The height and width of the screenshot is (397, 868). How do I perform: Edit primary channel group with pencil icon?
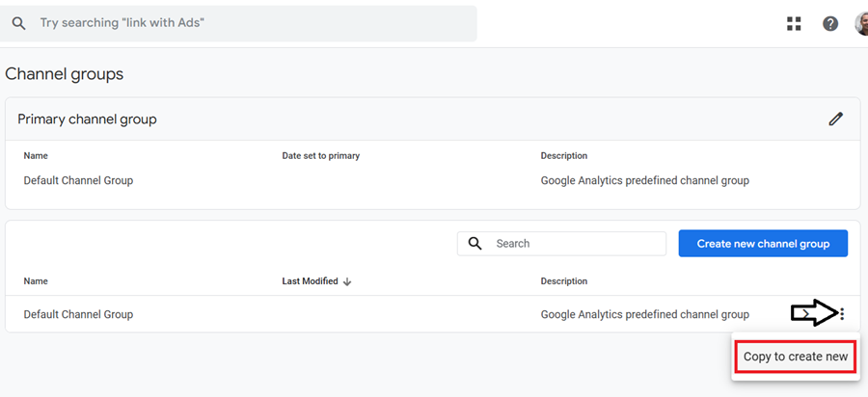tap(835, 119)
